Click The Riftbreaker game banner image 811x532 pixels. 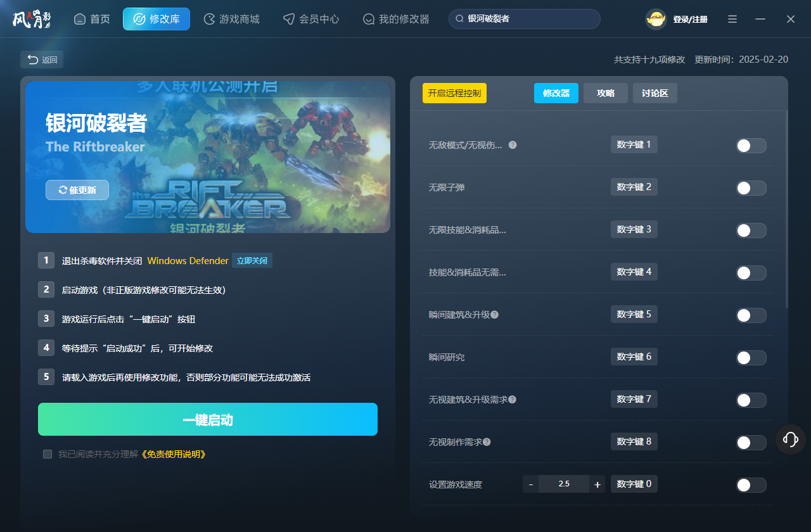[x=208, y=157]
